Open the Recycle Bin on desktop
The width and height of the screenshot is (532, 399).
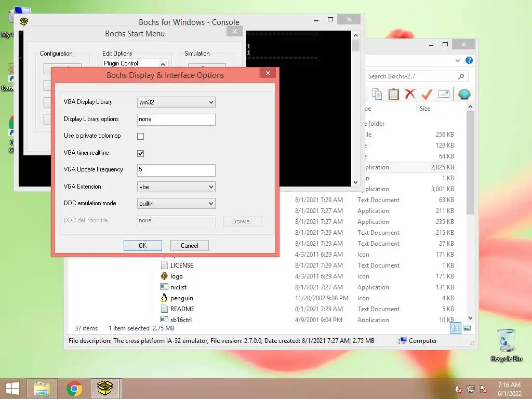pos(506,345)
